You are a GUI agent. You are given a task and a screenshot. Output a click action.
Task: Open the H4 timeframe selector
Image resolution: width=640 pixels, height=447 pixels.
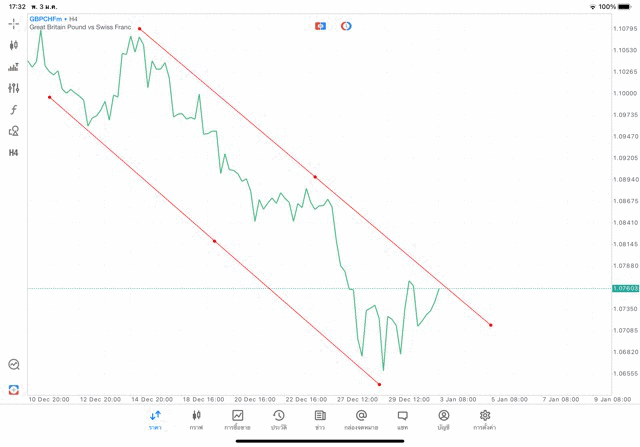[x=14, y=153]
